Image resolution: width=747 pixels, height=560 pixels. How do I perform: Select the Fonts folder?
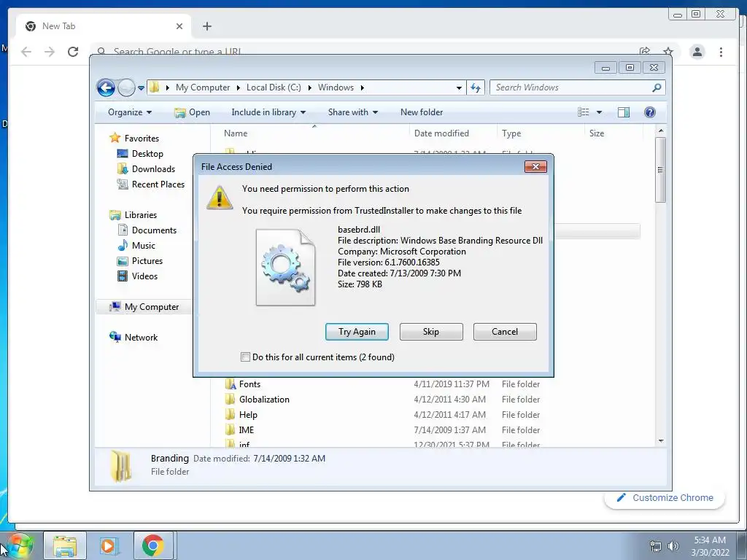coord(249,384)
